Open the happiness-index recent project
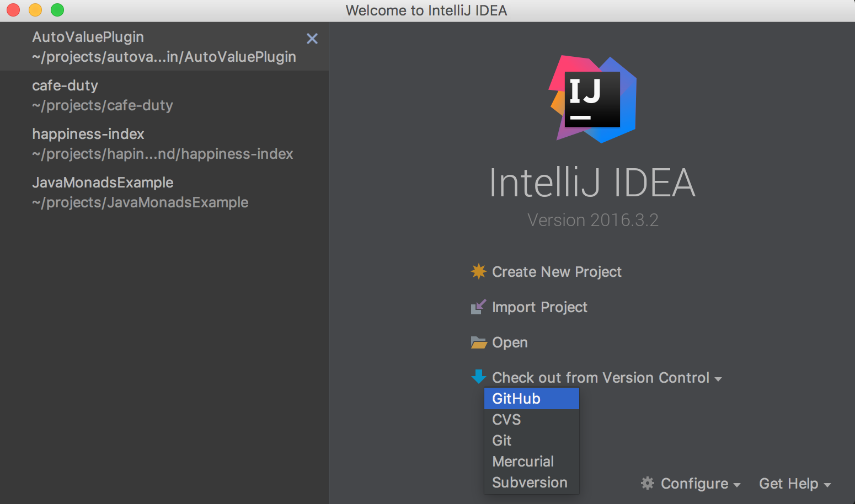Screen dimensions: 855x504 click(x=164, y=143)
